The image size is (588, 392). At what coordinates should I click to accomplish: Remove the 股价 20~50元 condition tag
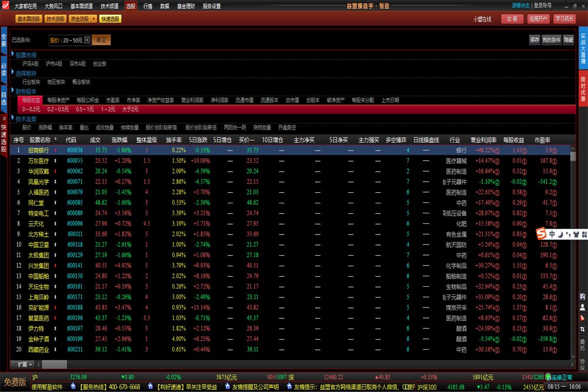[87, 40]
